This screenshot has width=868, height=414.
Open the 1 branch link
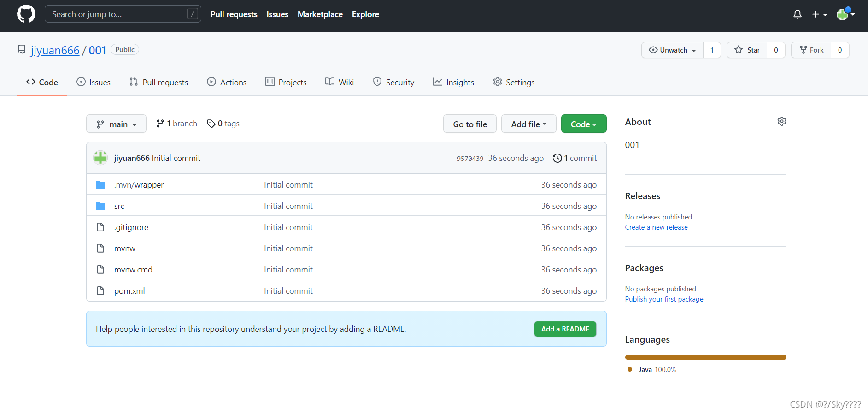(x=176, y=124)
